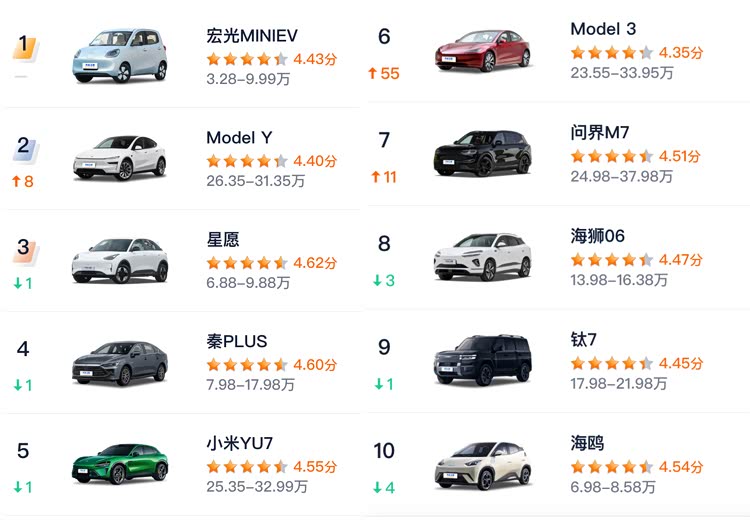This screenshot has width=750, height=520.
Task: Click the rank 1 gold badge icon
Action: tap(26, 47)
